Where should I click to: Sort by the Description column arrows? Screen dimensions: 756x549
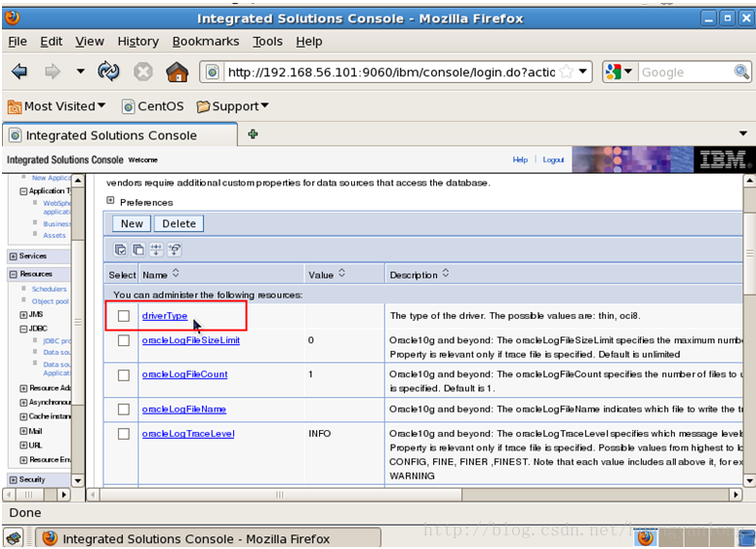click(446, 273)
